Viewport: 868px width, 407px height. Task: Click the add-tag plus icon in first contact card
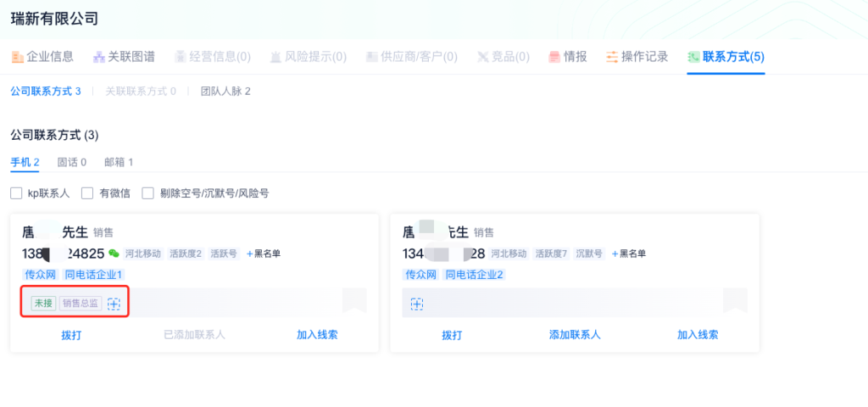click(x=114, y=304)
